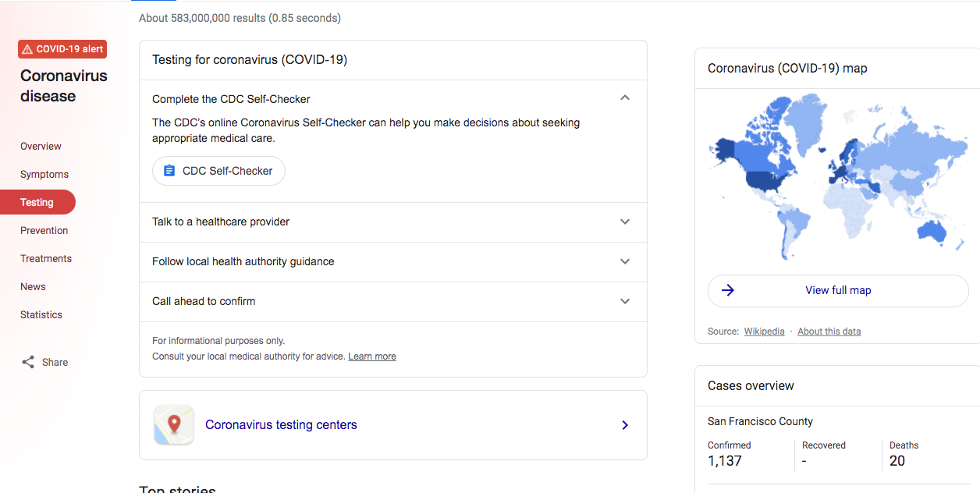Click the San Francisco County label

(x=760, y=421)
